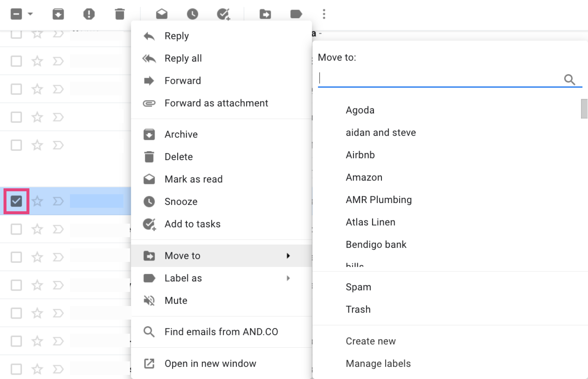Pick Bendigo bank in the Move to list

376,245
